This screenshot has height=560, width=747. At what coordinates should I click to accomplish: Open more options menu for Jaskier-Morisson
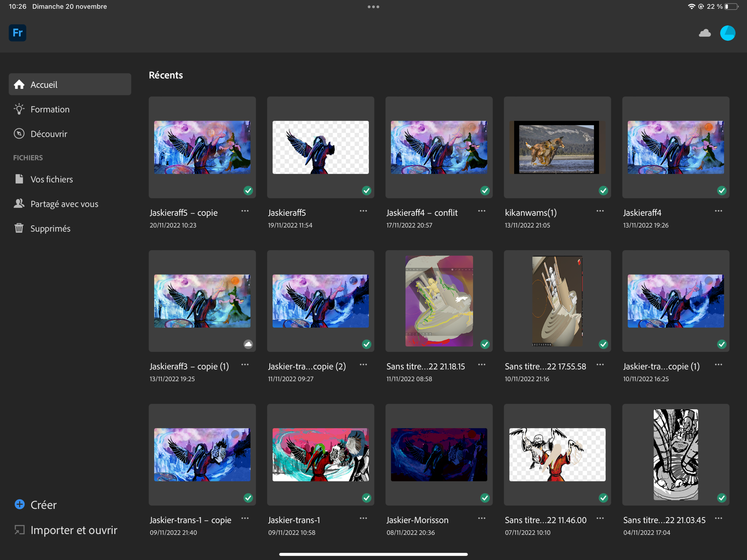482,518
